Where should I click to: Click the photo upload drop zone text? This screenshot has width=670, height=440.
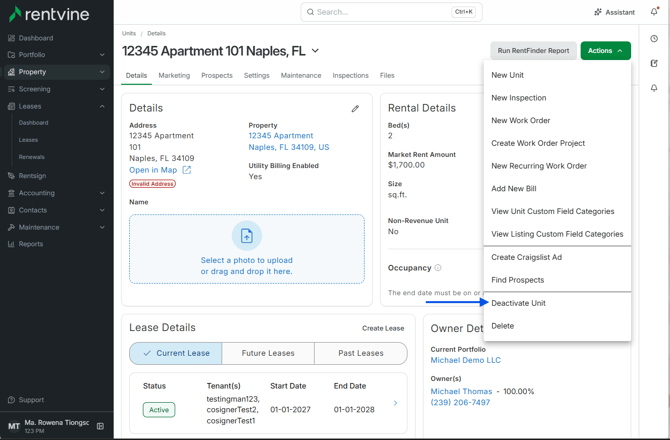[247, 266]
